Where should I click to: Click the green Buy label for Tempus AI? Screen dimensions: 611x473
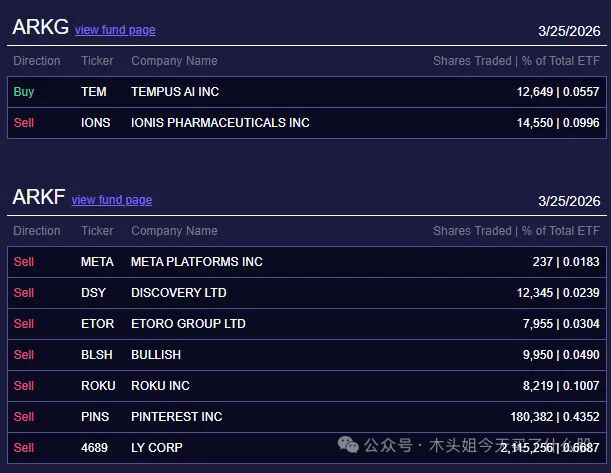coord(24,92)
